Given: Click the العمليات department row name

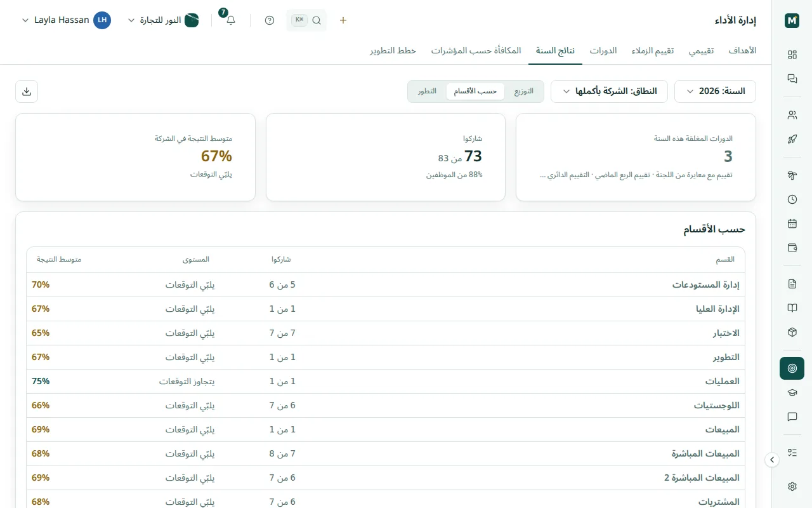Looking at the screenshot, I should [x=723, y=382].
